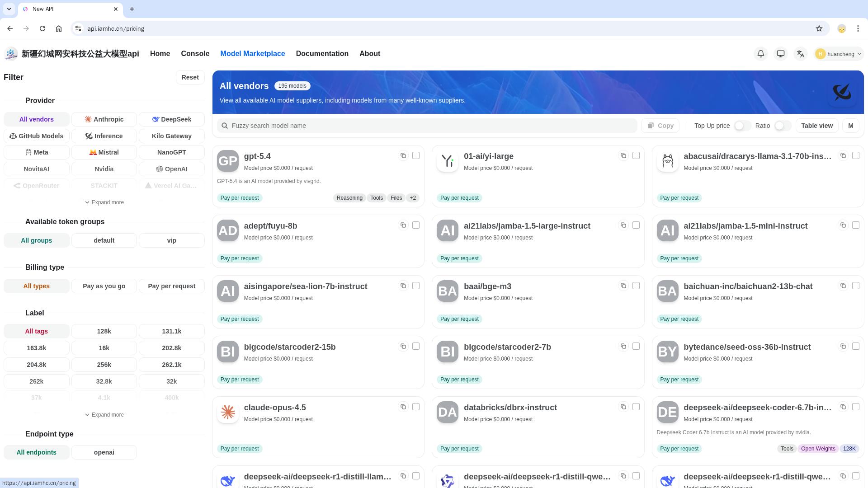This screenshot has width=868, height=488.
Task: Check the 01-ai/yi-large model checkbox
Action: (636, 155)
